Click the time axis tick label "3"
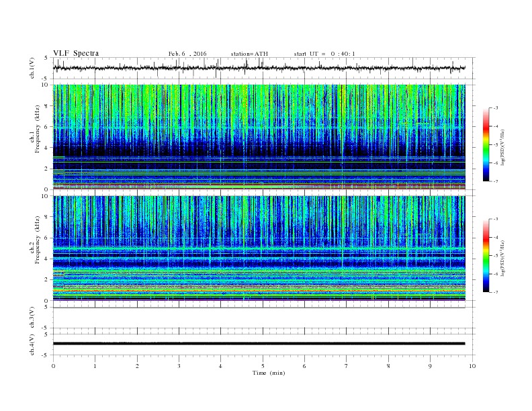This screenshot has width=532, height=411. click(x=179, y=366)
